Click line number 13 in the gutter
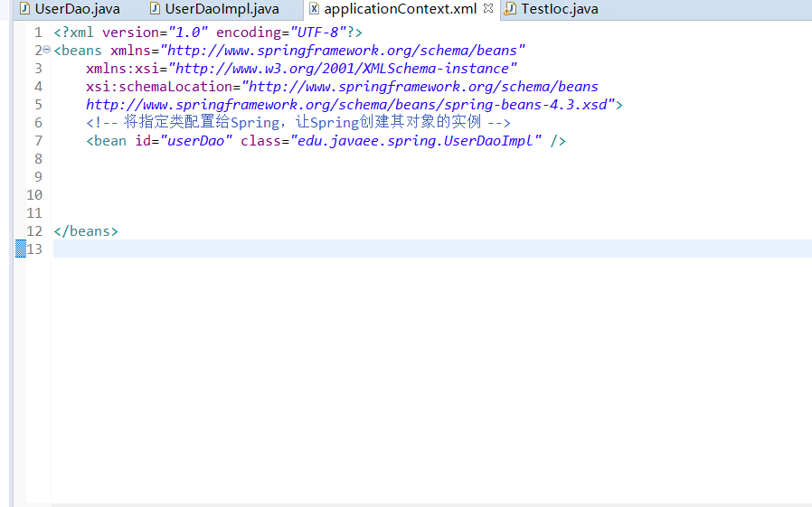Screen dimensions: 812x507 click(x=34, y=249)
